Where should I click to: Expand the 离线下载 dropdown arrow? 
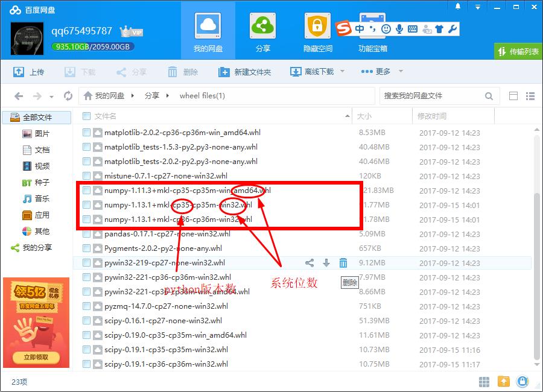[x=342, y=71]
